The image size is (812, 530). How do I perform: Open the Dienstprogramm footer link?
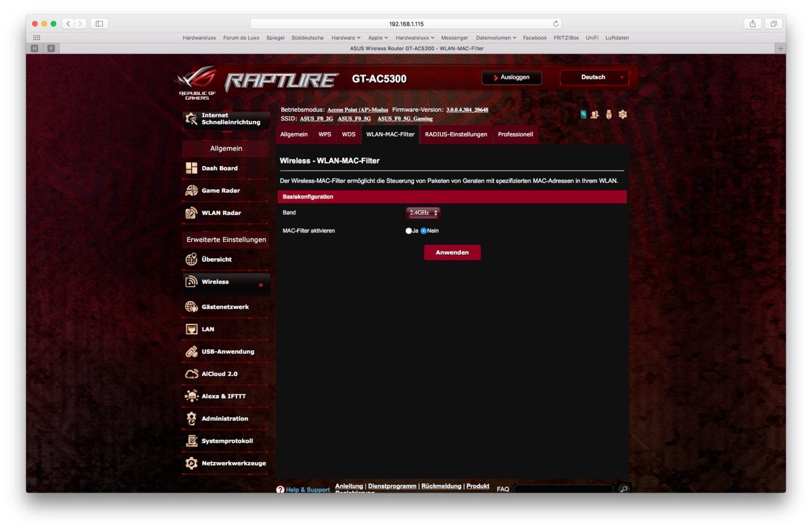(x=392, y=486)
